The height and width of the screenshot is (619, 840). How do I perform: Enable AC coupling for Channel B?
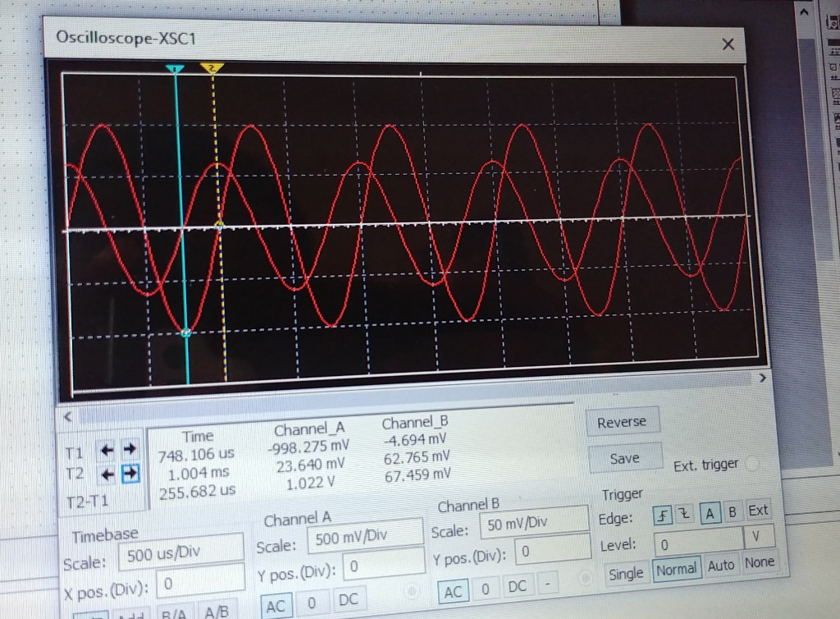453,590
